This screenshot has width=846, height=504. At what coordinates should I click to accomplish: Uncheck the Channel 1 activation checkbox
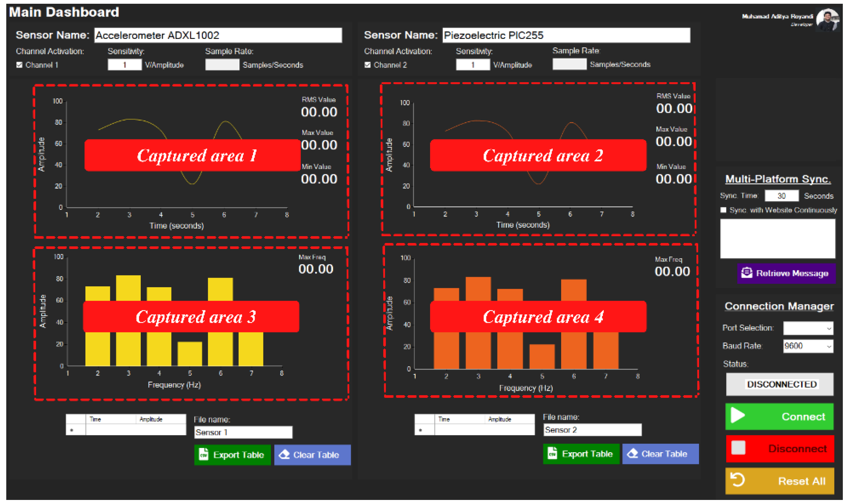coord(19,65)
